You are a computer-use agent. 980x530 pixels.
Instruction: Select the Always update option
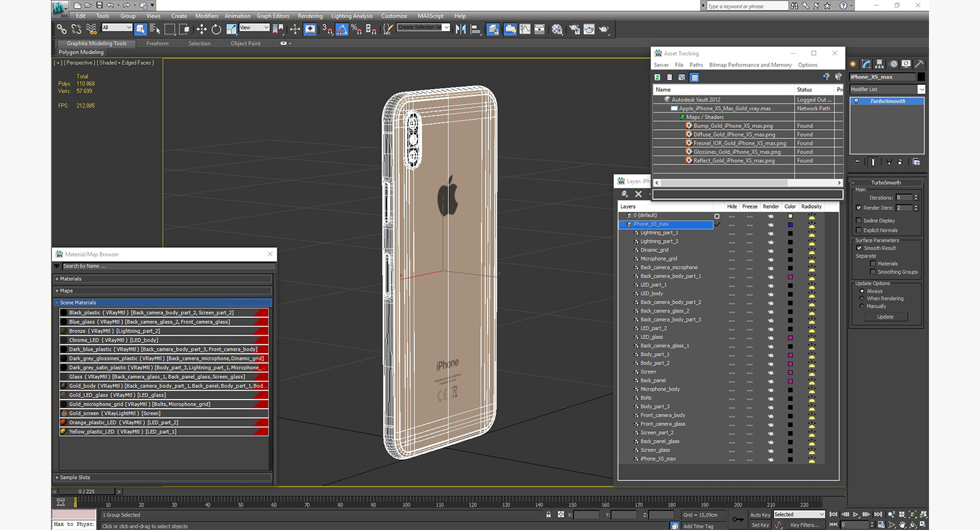tap(861, 291)
